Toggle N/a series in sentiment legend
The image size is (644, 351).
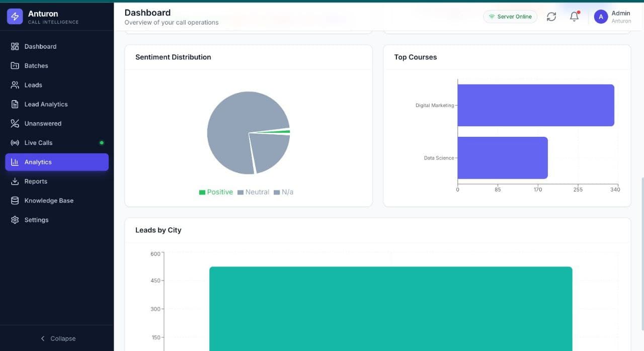point(283,192)
